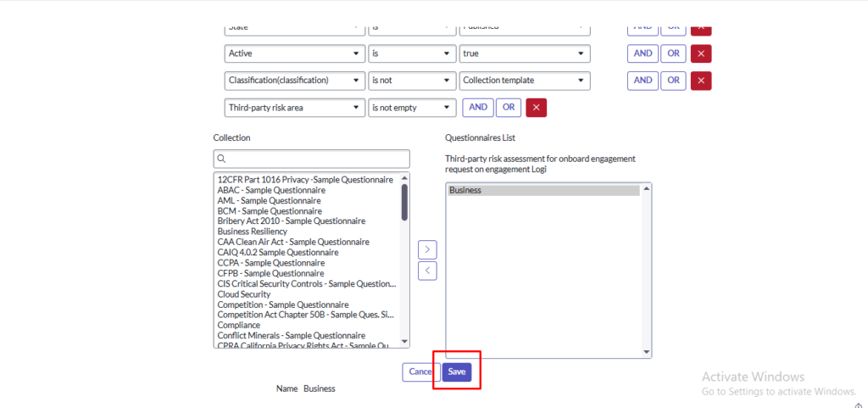This screenshot has width=868, height=408.
Task: Click the Cancel button
Action: (x=420, y=372)
